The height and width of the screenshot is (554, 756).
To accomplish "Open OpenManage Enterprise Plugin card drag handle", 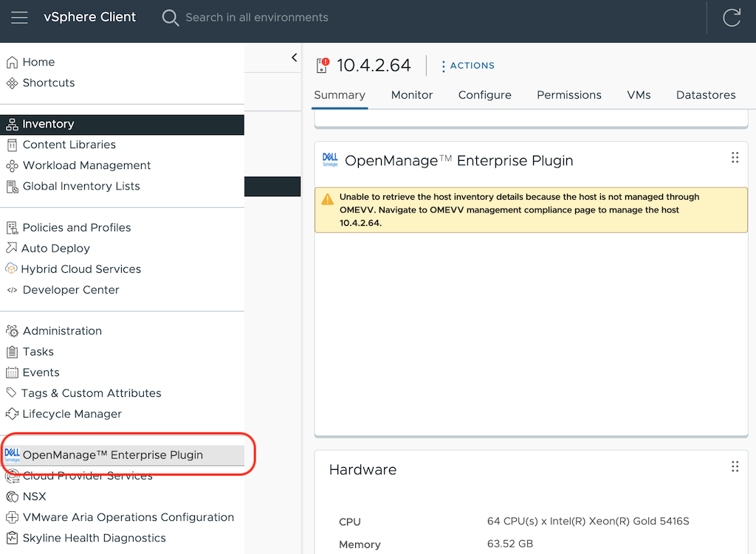I will point(735,158).
